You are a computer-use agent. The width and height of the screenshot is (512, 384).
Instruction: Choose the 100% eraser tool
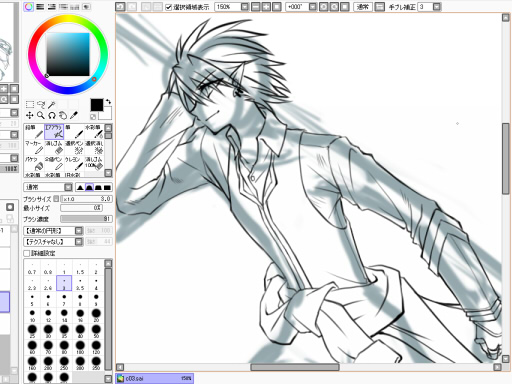[94, 163]
